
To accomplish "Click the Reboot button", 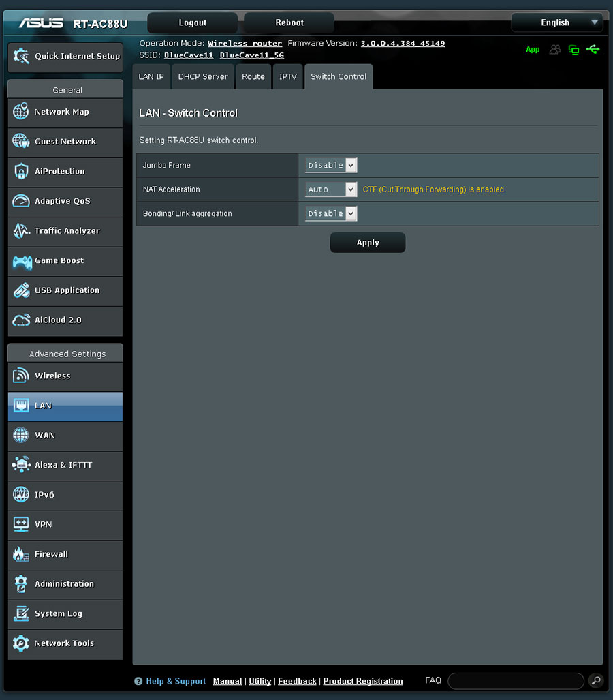I will tap(289, 22).
